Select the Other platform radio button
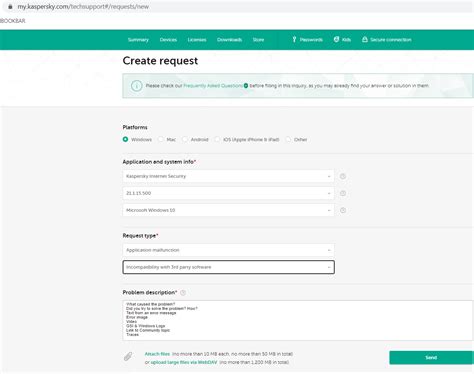 point(288,139)
